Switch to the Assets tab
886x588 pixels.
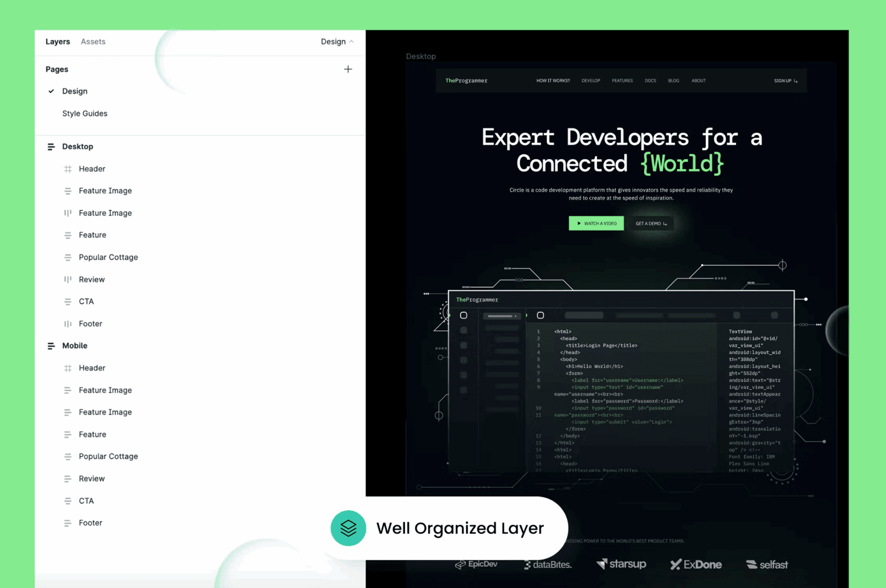[x=93, y=42]
